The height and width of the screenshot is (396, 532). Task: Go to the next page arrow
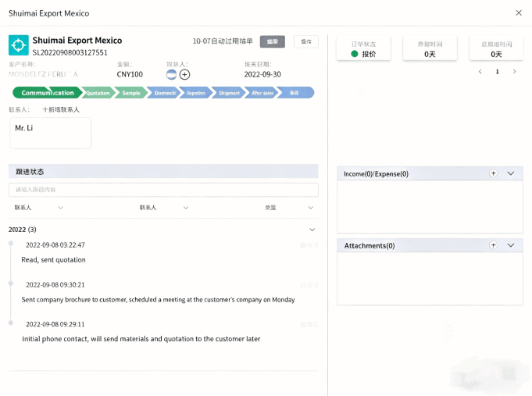pyautogui.click(x=514, y=72)
